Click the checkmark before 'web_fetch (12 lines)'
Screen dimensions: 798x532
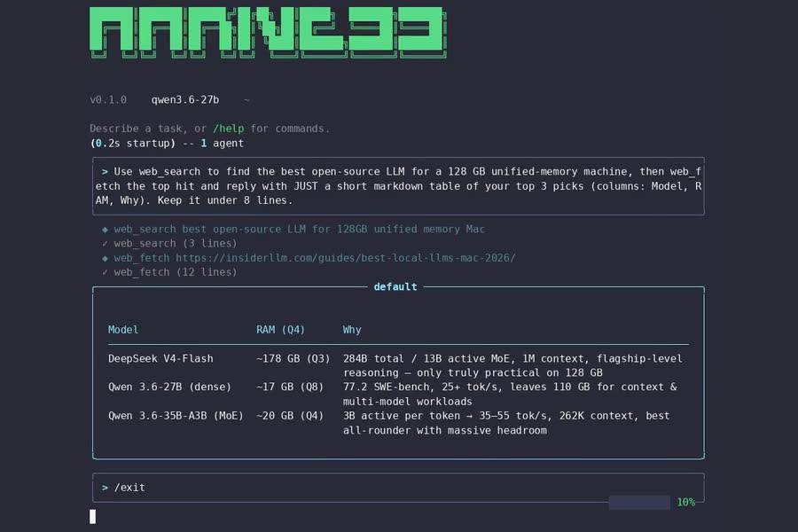point(105,272)
